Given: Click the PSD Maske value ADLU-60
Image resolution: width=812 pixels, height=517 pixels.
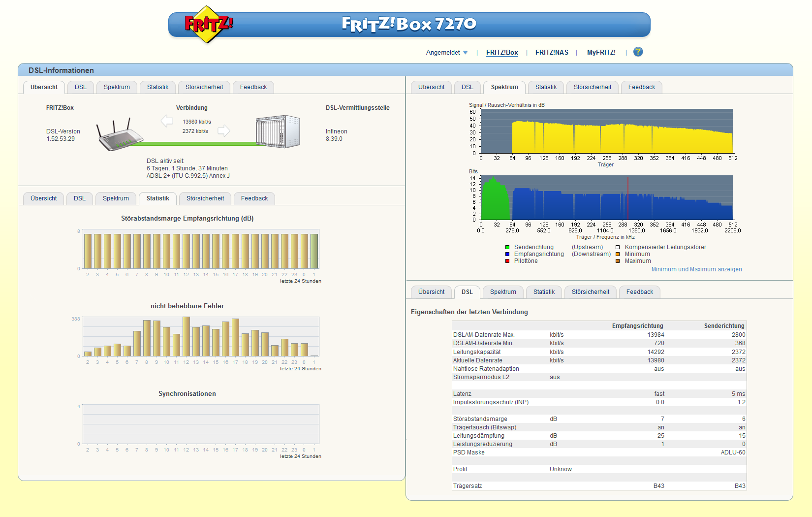Looking at the screenshot, I should coord(733,452).
